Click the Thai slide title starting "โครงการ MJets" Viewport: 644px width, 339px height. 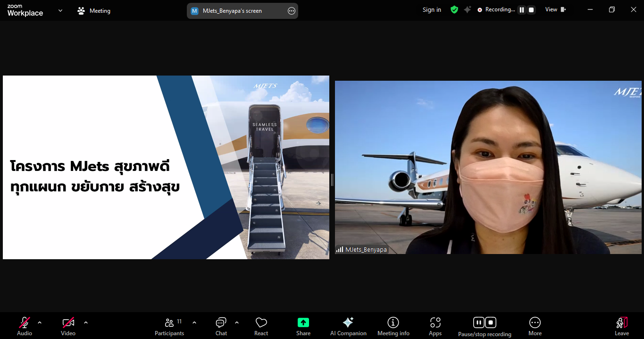click(x=95, y=177)
